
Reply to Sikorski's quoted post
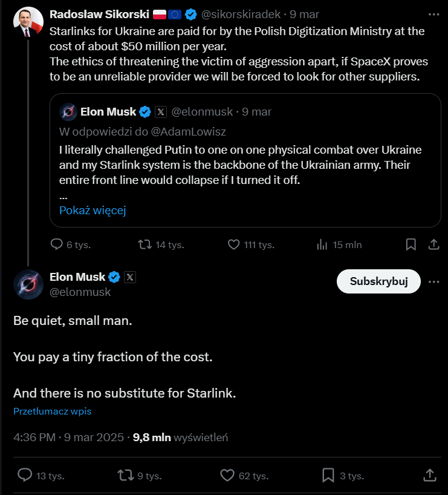click(x=57, y=244)
